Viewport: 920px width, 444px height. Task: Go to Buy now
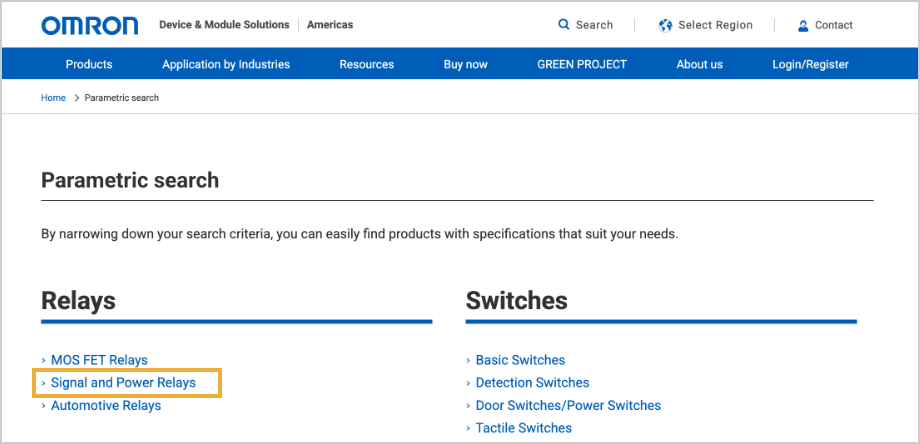coord(466,64)
